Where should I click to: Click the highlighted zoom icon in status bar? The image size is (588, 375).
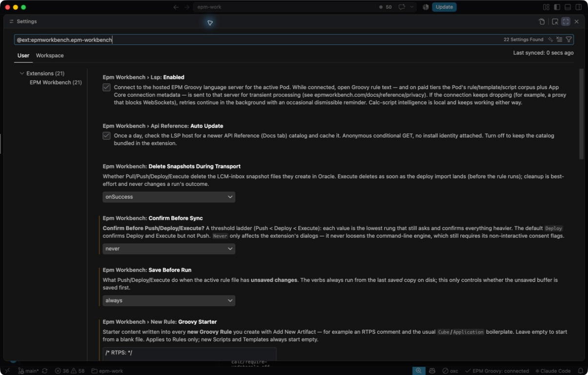[419, 371]
